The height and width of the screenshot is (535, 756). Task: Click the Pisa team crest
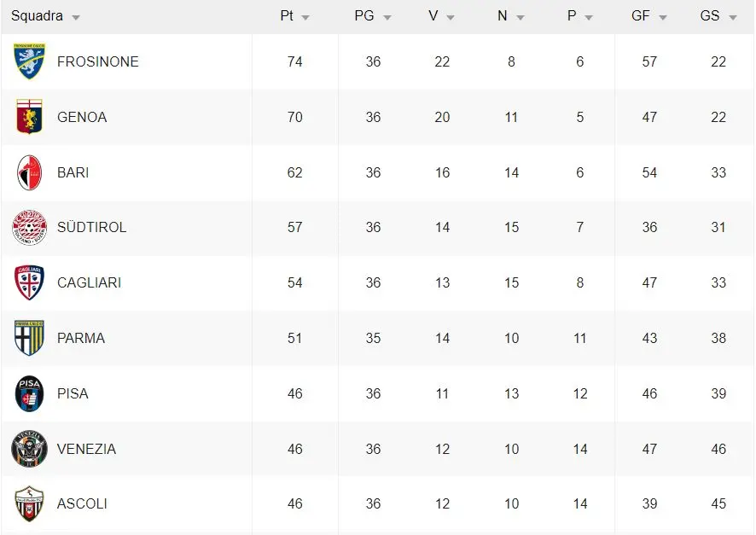click(29, 393)
